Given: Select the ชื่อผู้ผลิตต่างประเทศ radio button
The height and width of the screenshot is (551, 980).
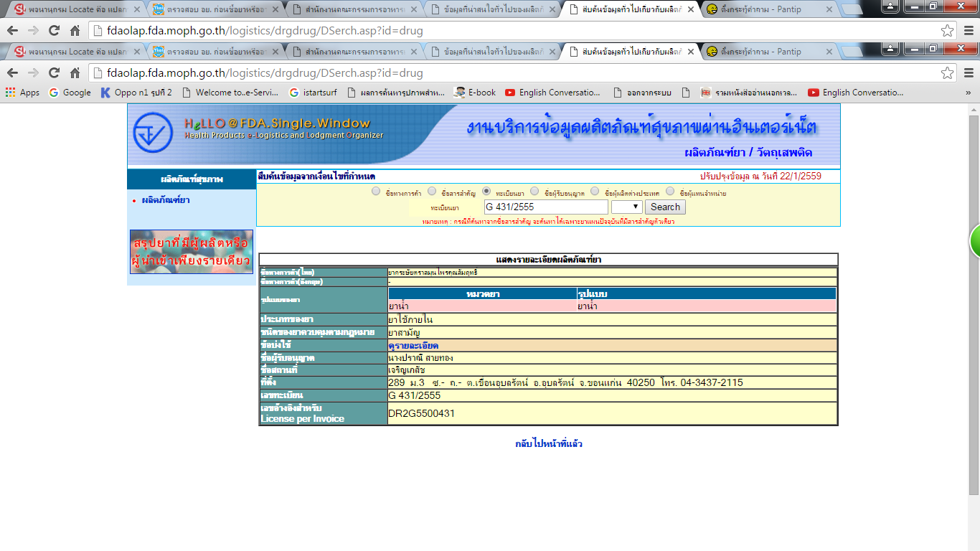Looking at the screenshot, I should pyautogui.click(x=595, y=192).
